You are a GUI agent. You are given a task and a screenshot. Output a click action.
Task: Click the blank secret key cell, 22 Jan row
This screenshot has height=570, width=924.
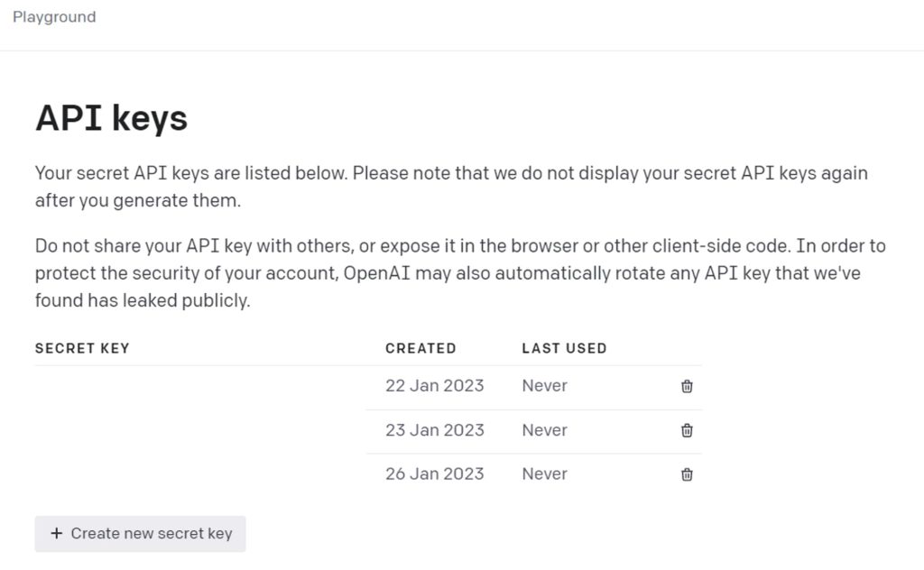click(199, 386)
